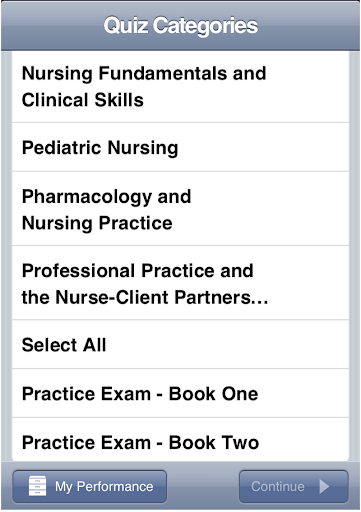Tap "Book One" in the practice exam row

click(213, 394)
